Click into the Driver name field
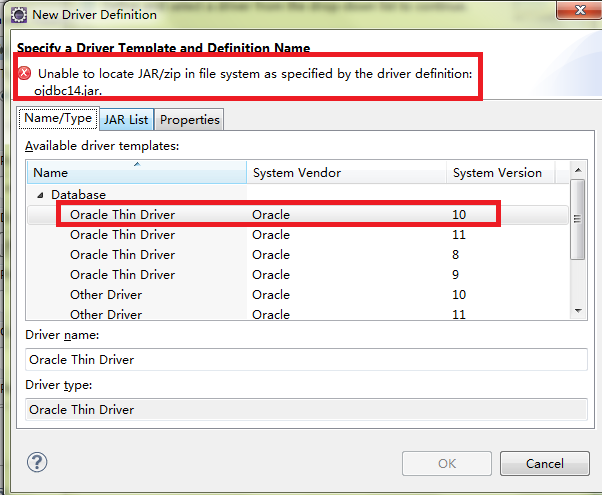 click(306, 359)
